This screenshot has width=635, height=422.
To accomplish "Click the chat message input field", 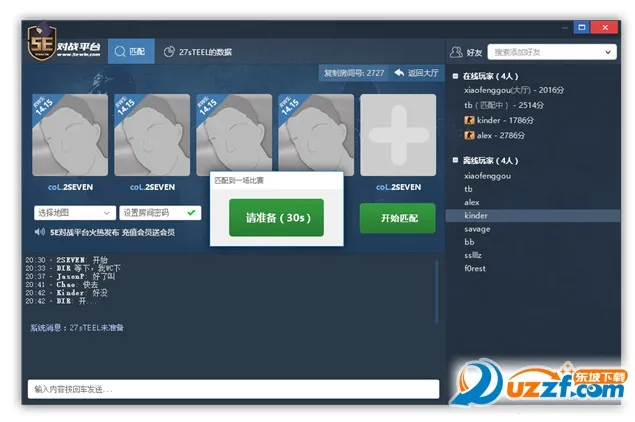I will click(x=232, y=389).
